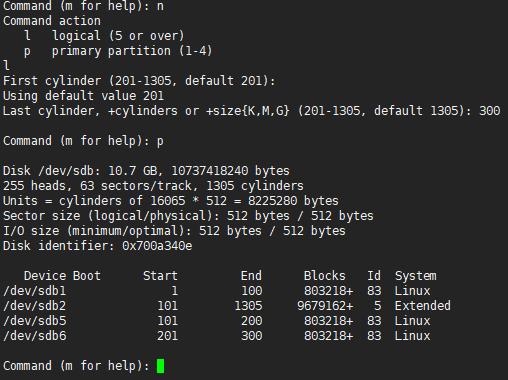Click the start value '201' of sdb6

pyautogui.click(x=167, y=336)
